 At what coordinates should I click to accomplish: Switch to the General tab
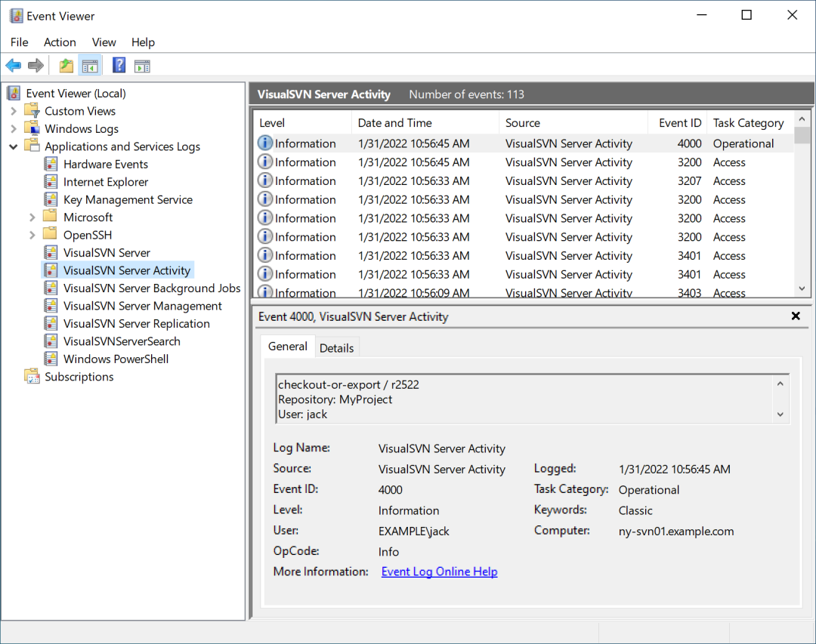tap(288, 347)
